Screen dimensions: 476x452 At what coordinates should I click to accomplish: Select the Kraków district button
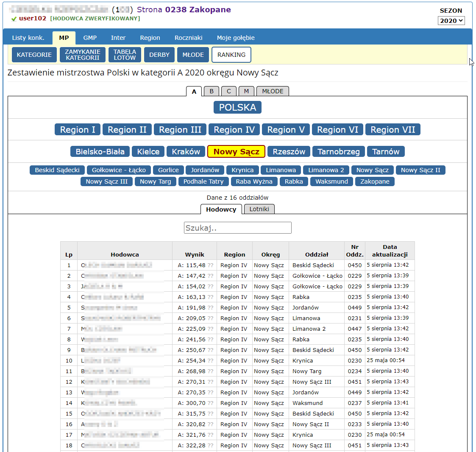186,152
